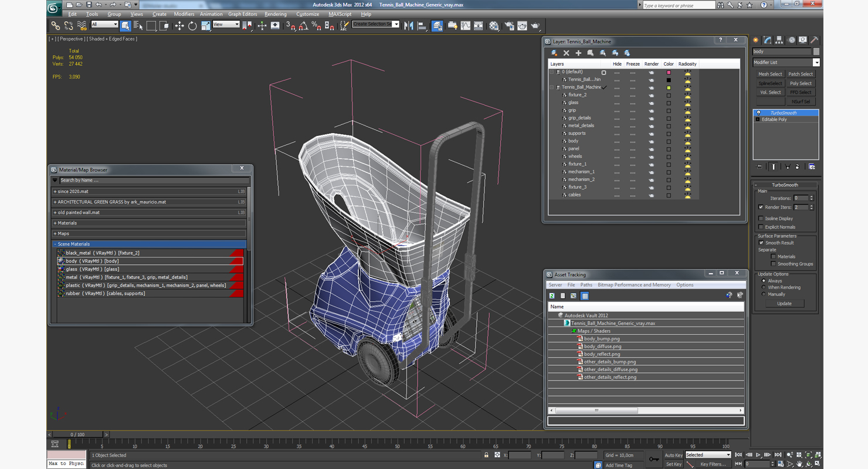Select the Select and Move tool
Viewport: 868px width, 469px height.
(x=179, y=26)
